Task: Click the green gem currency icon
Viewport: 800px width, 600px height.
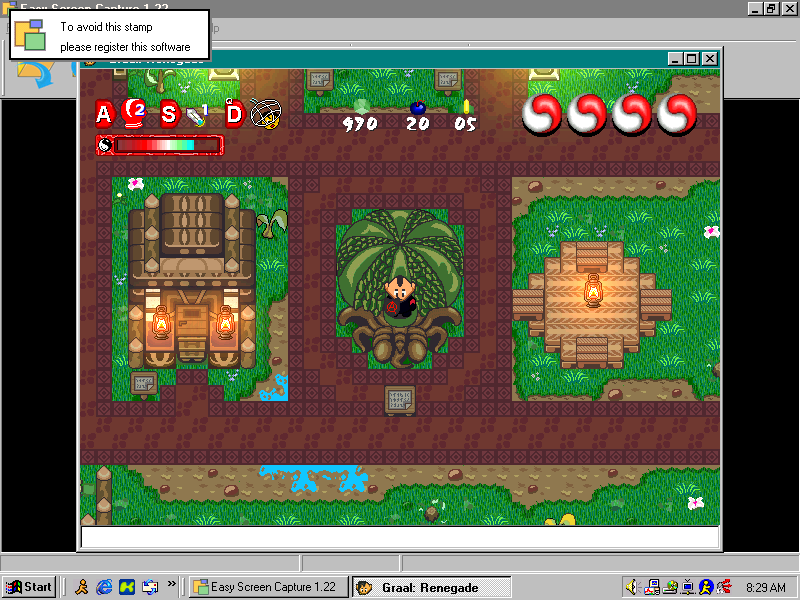Action: (361, 107)
